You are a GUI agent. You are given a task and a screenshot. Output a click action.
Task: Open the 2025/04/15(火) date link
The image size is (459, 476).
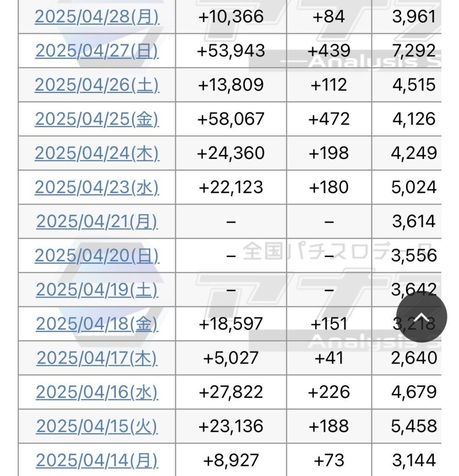coord(97,426)
